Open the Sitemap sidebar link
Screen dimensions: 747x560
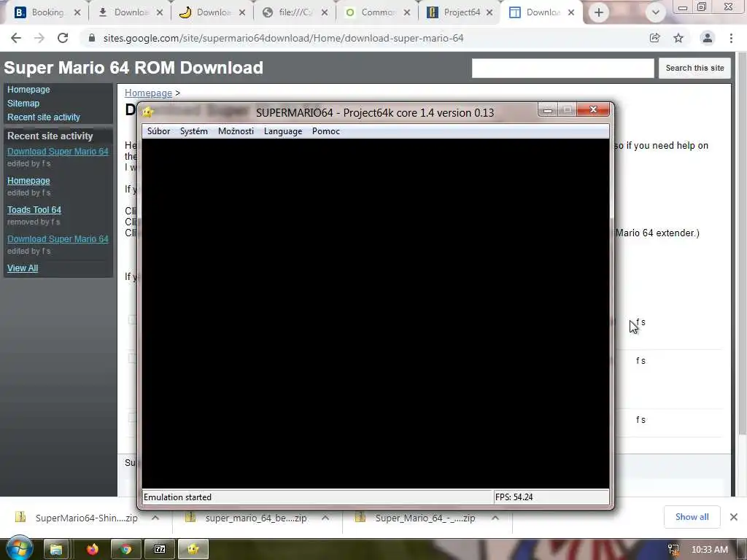pyautogui.click(x=23, y=103)
